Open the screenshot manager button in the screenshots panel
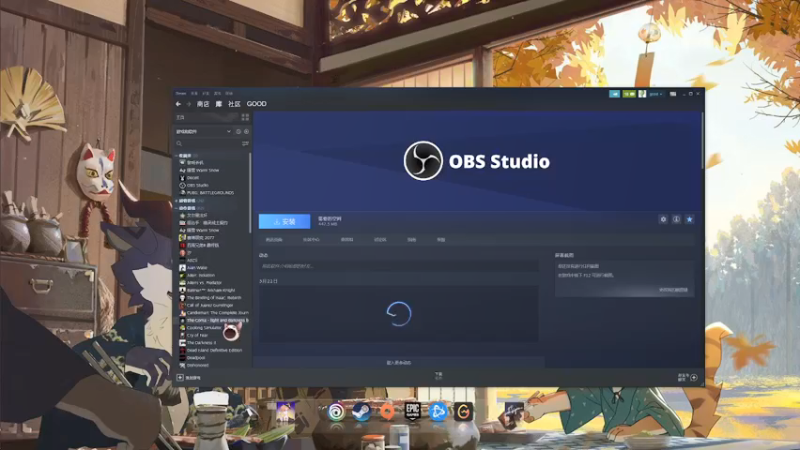Image resolution: width=800 pixels, height=450 pixels. click(673, 290)
